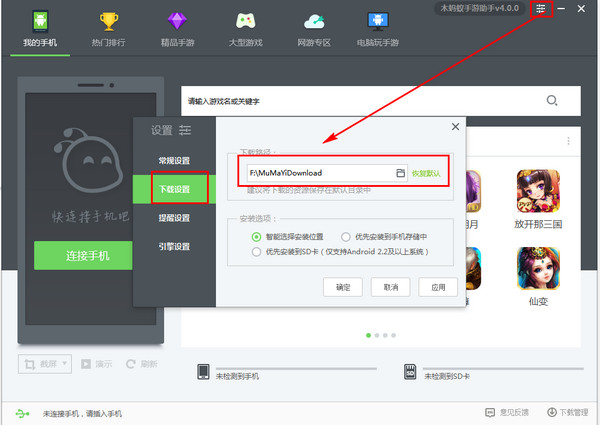Image resolution: width=600 pixels, height=425 pixels.
Task: Select 优先安装到SD卡 radio option
Action: 258,253
